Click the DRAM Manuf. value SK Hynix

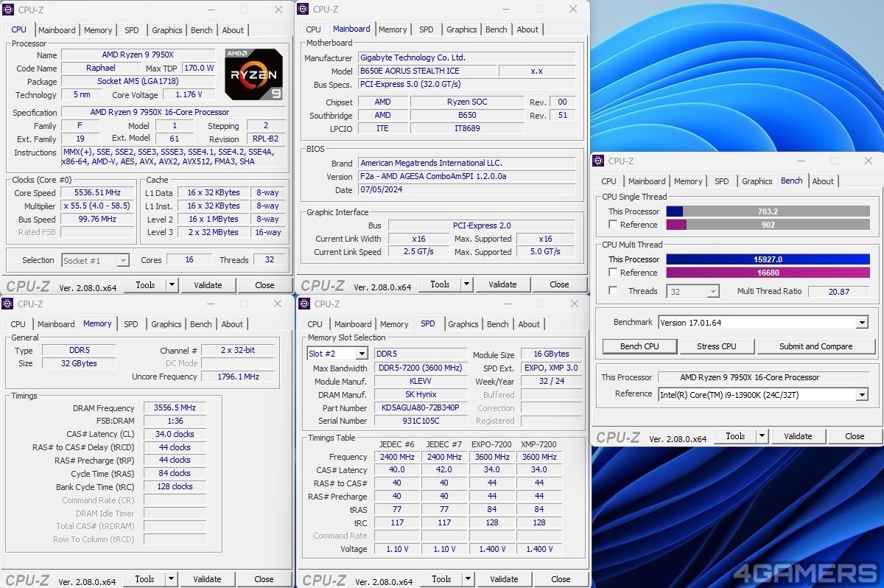tap(421, 395)
